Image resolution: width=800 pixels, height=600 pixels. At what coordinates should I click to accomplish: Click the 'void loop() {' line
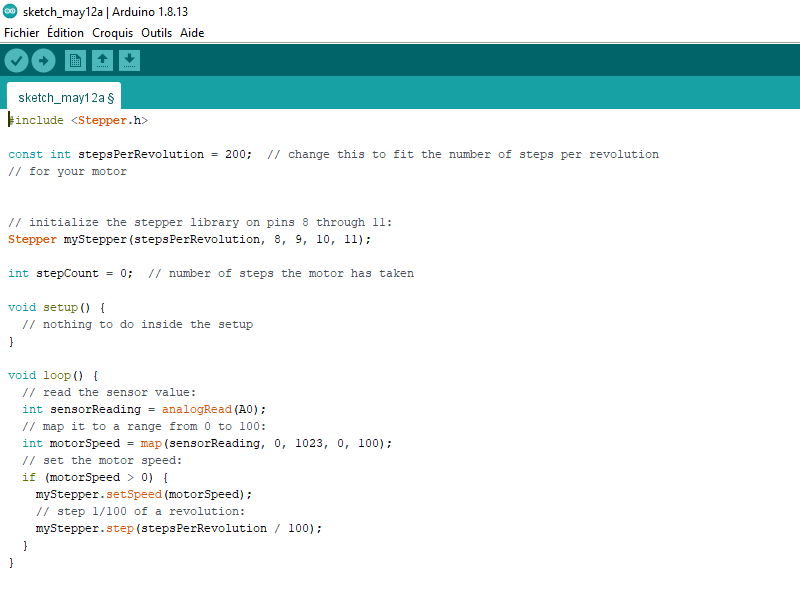(53, 376)
